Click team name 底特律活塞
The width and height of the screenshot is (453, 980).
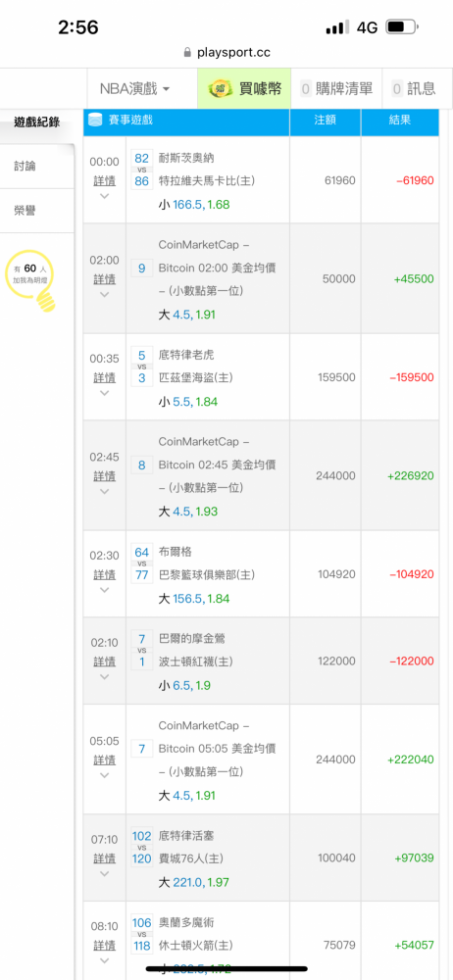coord(186,836)
